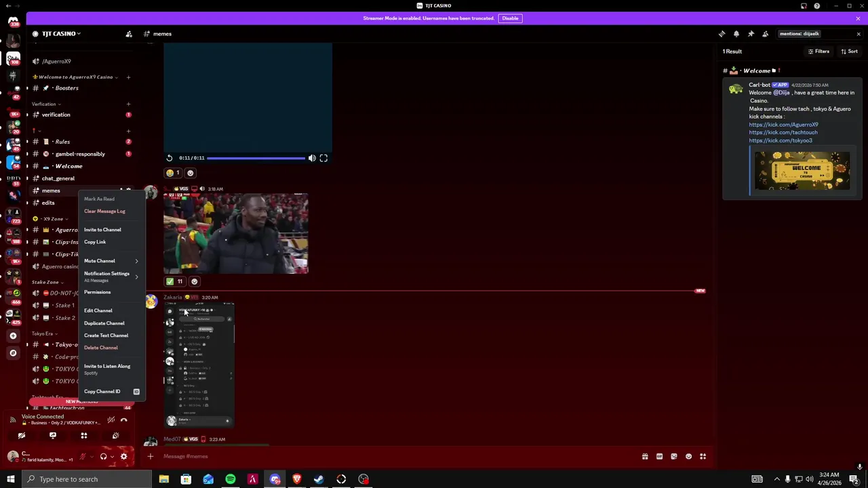Open the gambel-responsibly channel

80,154
